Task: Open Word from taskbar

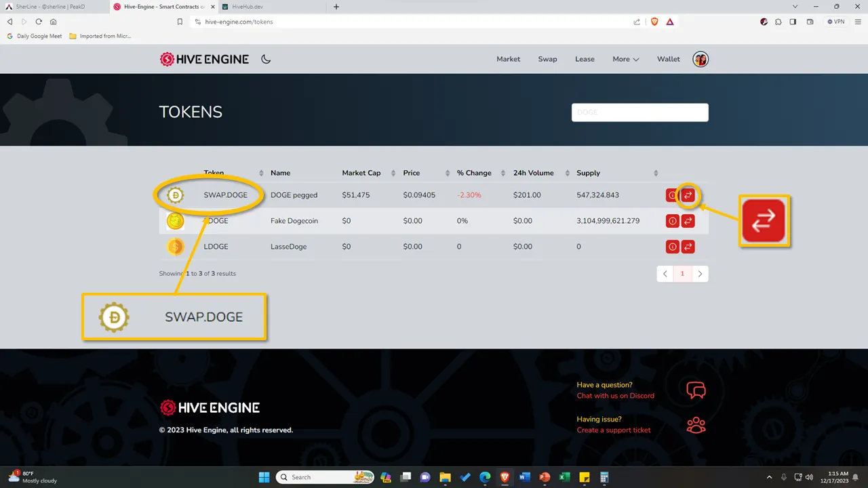Action: (524, 477)
